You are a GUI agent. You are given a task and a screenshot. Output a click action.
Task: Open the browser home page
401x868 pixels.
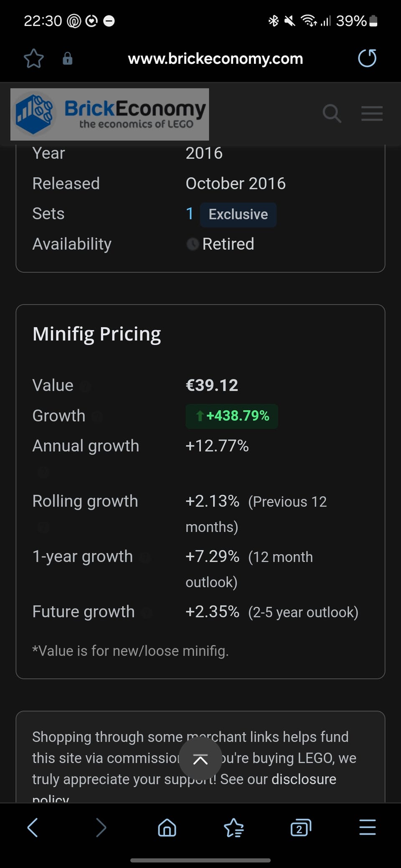167,827
